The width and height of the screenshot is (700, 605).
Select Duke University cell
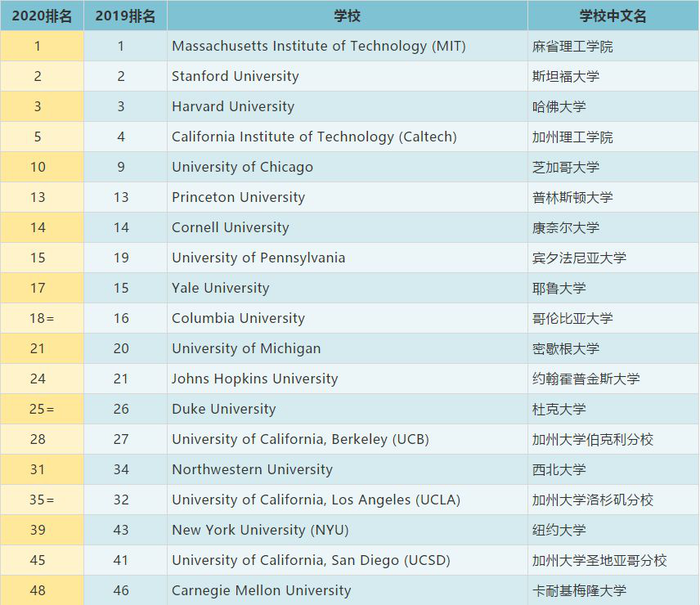pyautogui.click(x=348, y=409)
